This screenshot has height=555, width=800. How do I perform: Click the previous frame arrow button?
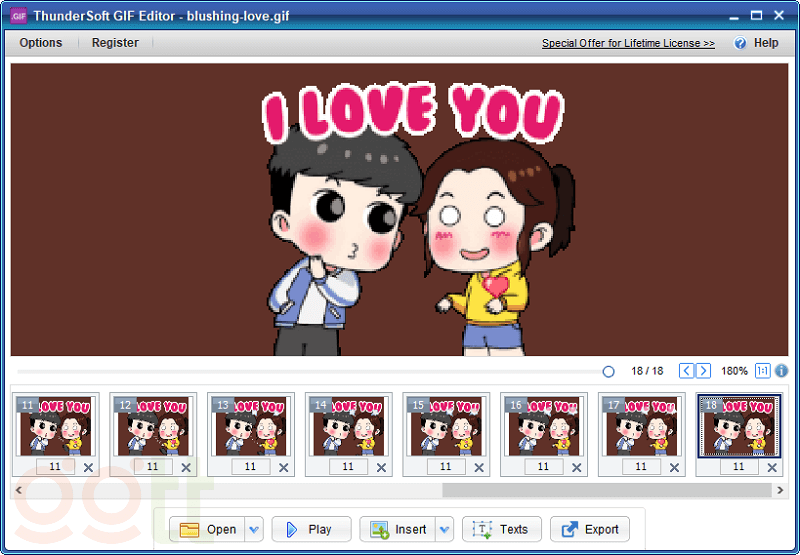pos(686,371)
